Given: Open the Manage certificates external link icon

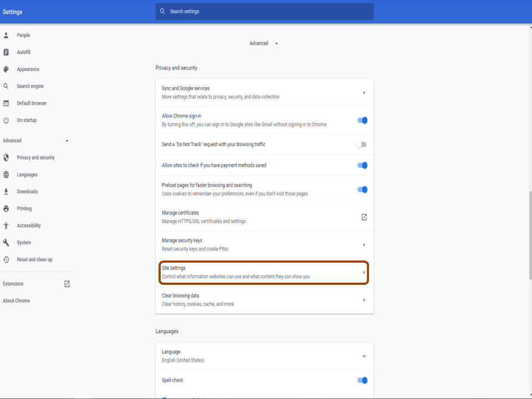Looking at the screenshot, I should (364, 217).
